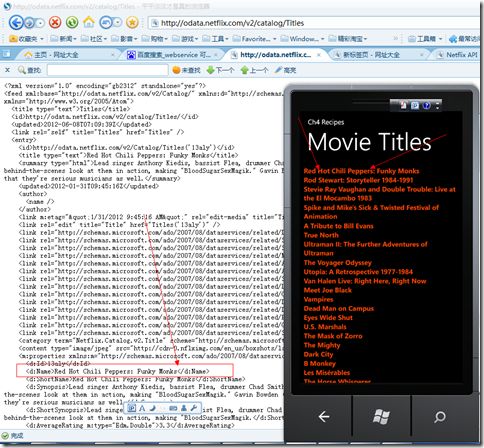
Task: Tap the Windows Start button on the phone
Action: 381,416
